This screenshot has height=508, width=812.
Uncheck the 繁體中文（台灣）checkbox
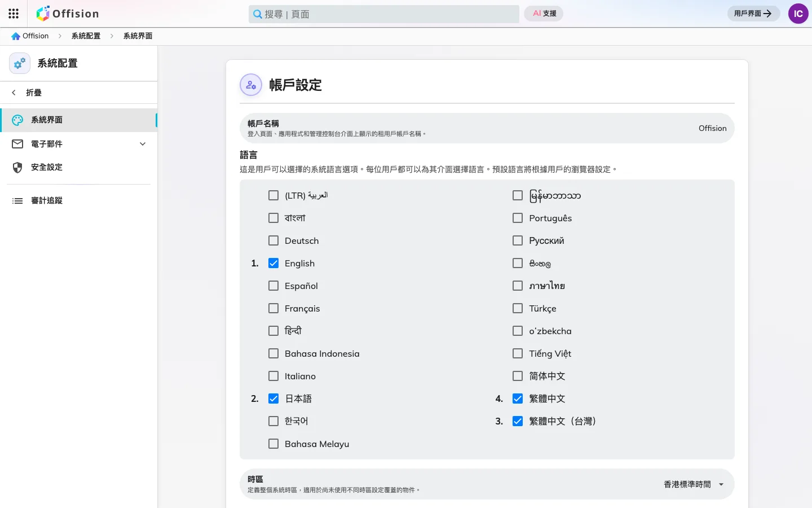coord(518,421)
